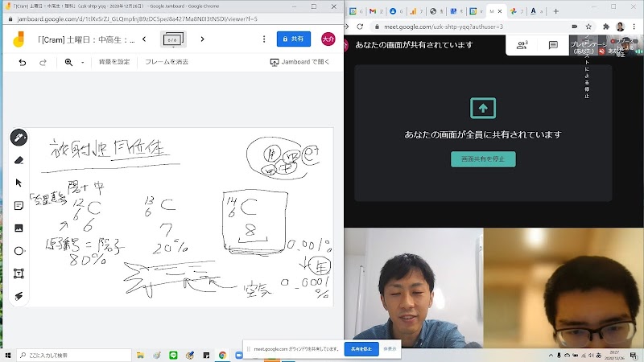Show the participants list in Meet
Screen dimensions: 644x362
[x=522, y=45]
